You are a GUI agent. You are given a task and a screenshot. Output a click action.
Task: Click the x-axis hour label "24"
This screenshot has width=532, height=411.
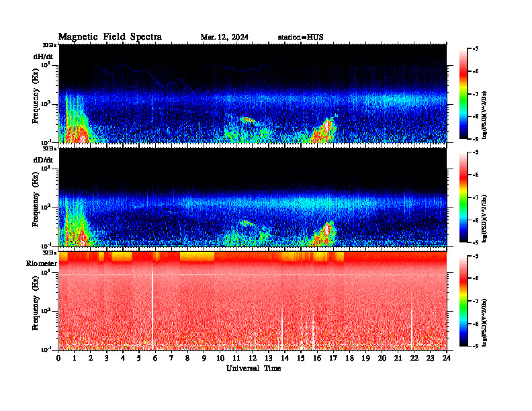tap(447, 359)
